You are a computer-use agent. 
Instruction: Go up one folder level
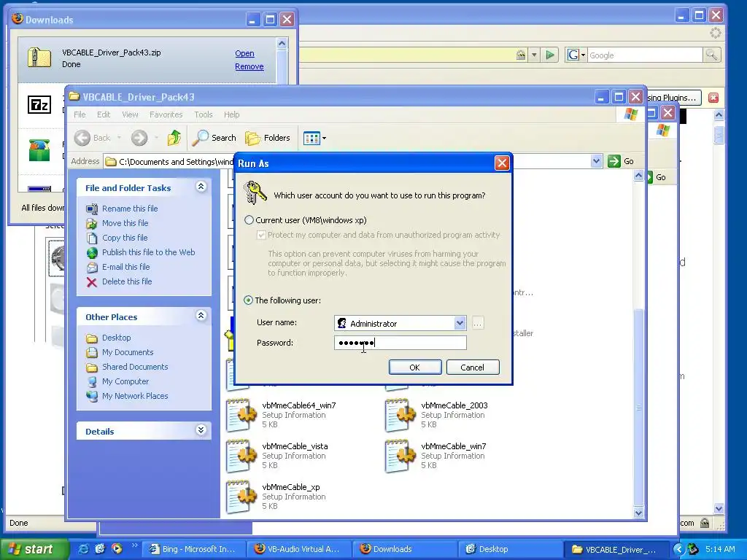(x=174, y=138)
